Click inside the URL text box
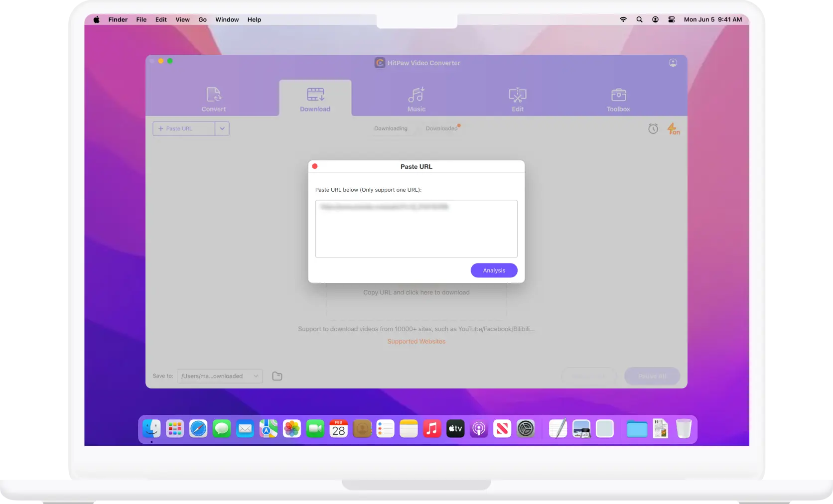Image resolution: width=833 pixels, height=504 pixels. (416, 229)
